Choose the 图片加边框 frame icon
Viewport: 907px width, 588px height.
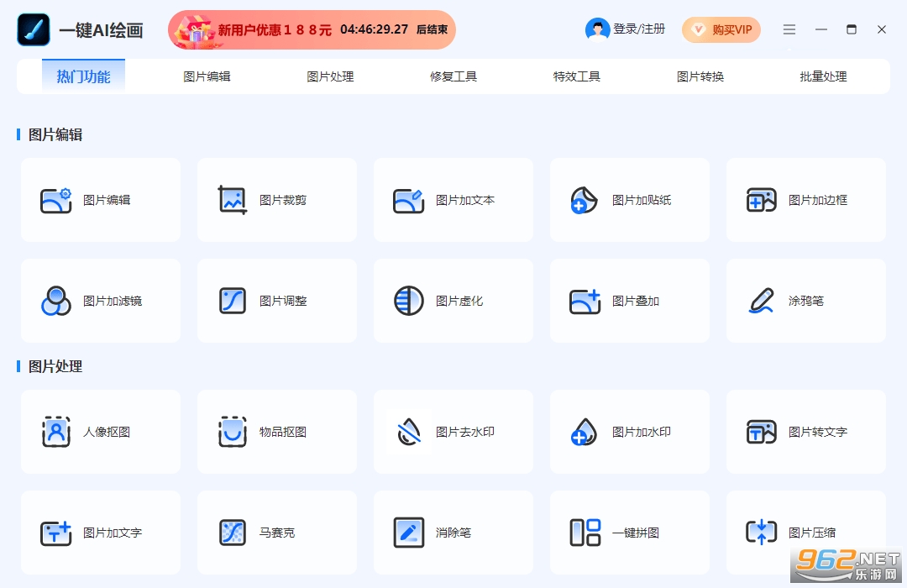(x=761, y=200)
